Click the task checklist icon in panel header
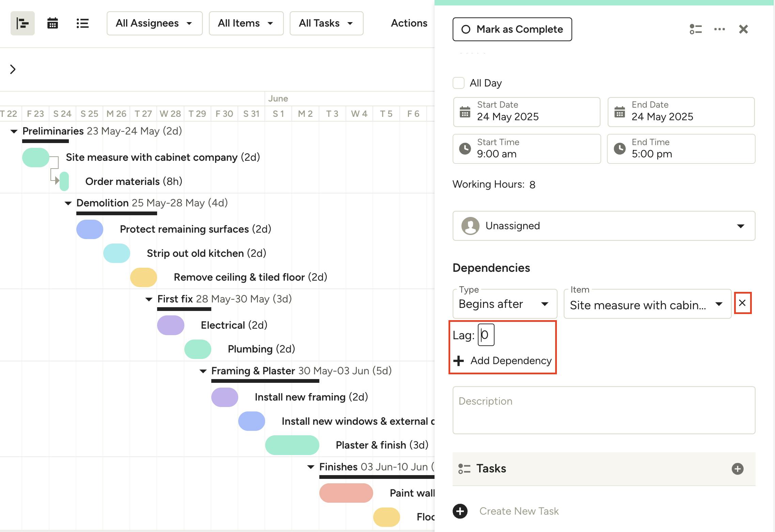 click(695, 29)
